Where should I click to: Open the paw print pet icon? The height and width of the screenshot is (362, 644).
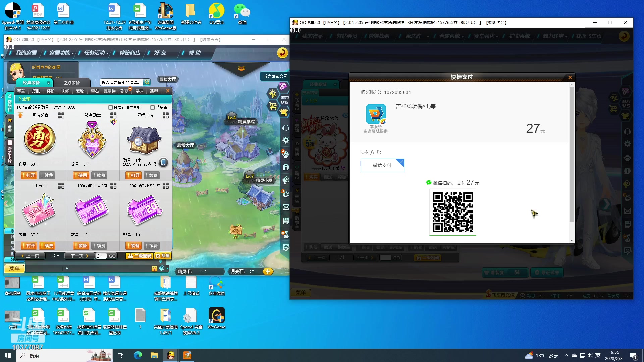point(286,194)
